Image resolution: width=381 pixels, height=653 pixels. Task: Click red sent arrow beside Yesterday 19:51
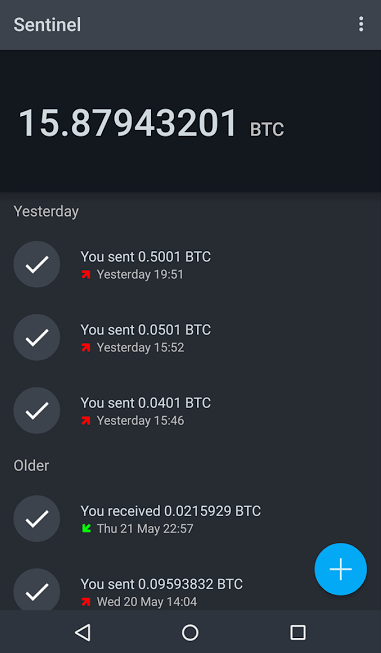point(86,274)
